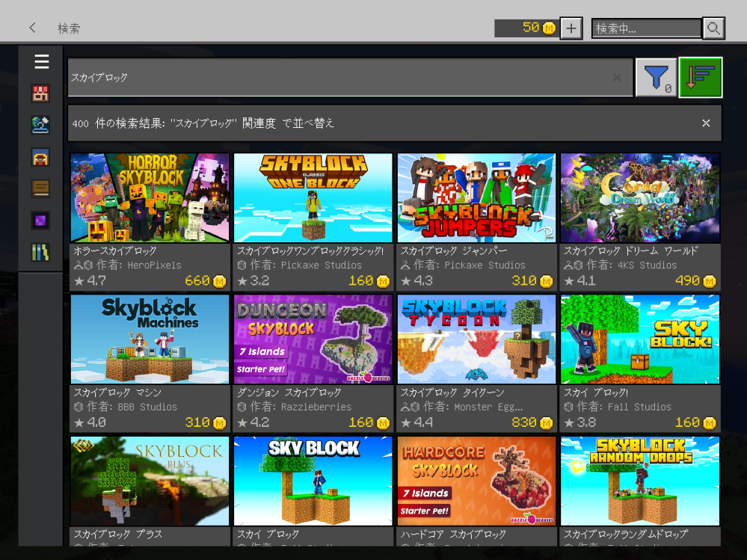Click the 4.4 star rating
The image size is (747, 560).
[x=416, y=423]
